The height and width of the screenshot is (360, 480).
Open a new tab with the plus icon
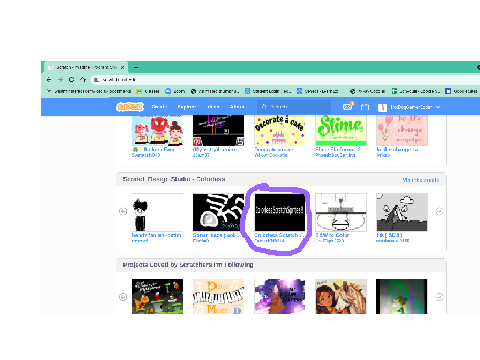[136, 67]
